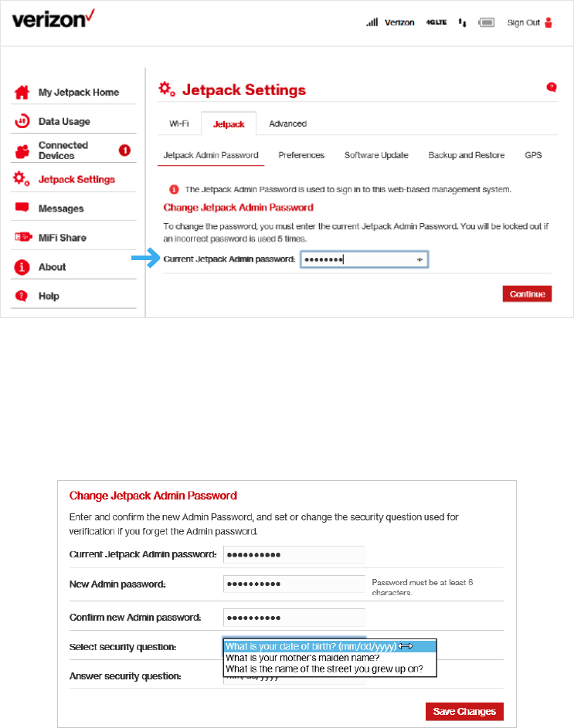Choose the mother's maiden name question
Screen dimensions: 574x728
click(x=330, y=658)
